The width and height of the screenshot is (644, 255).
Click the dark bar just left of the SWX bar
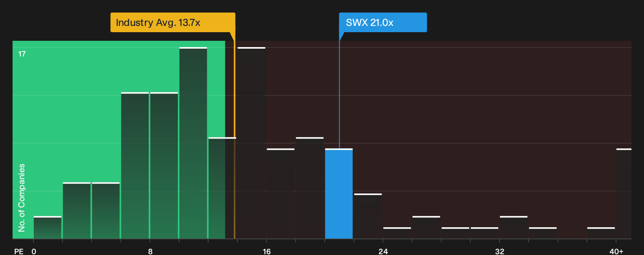click(x=310, y=188)
